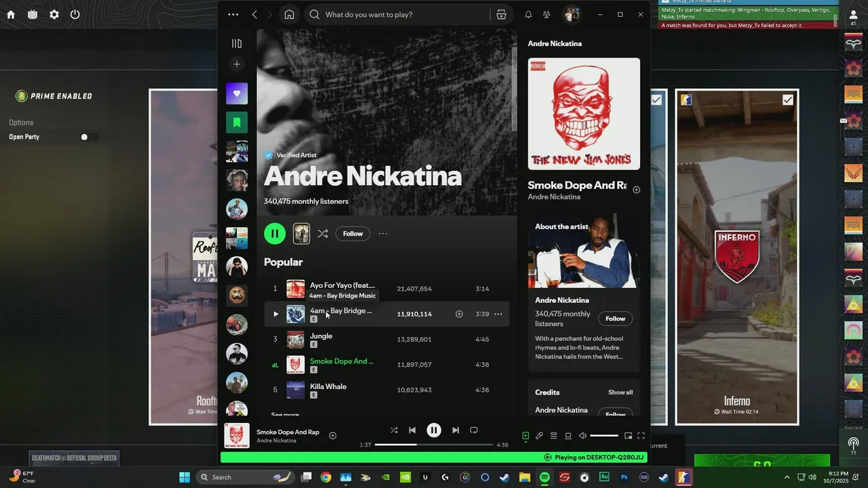Image resolution: width=868 pixels, height=488 pixels.
Task: Show all credits
Action: point(620,392)
